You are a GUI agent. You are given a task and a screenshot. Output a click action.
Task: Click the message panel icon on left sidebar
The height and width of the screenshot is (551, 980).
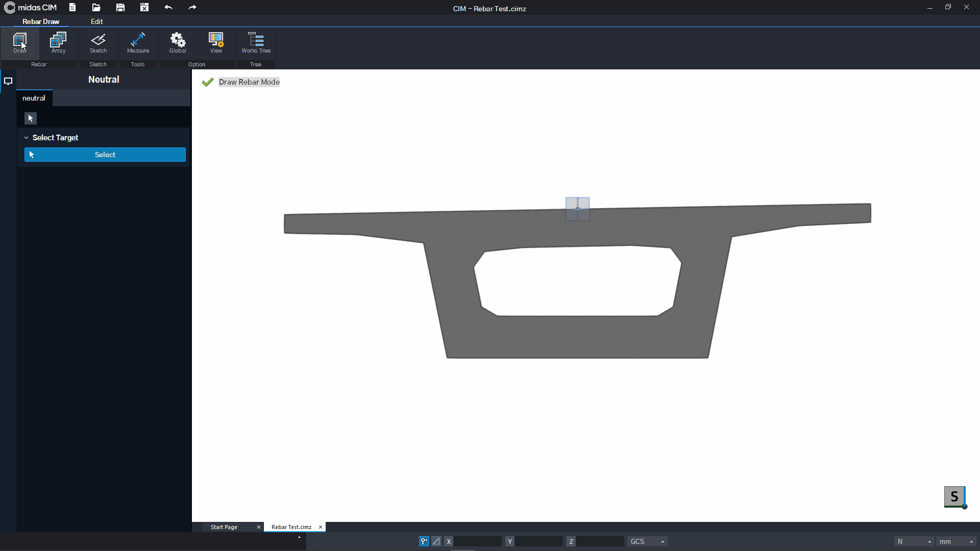tap(8, 81)
